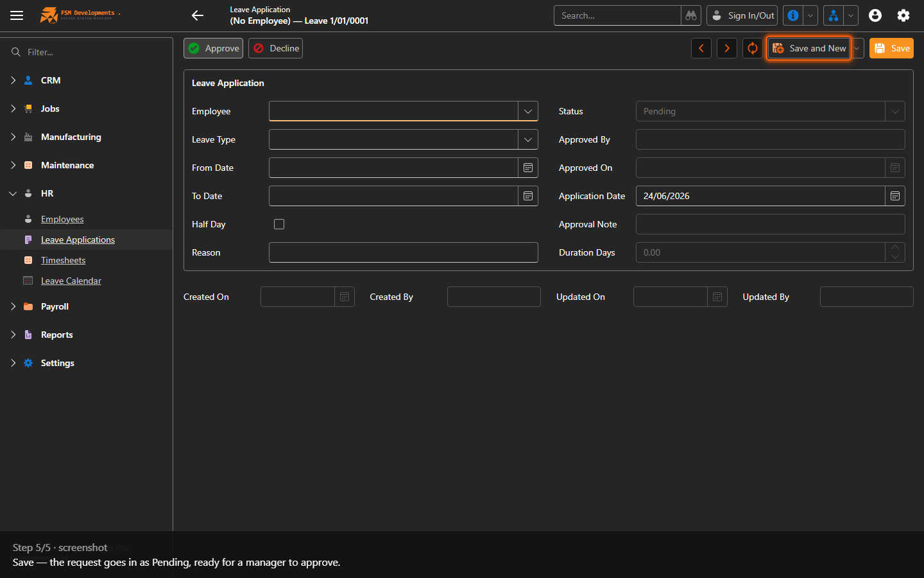Decrease Duration Days with down arrow
This screenshot has width=924, height=578.
coord(895,257)
